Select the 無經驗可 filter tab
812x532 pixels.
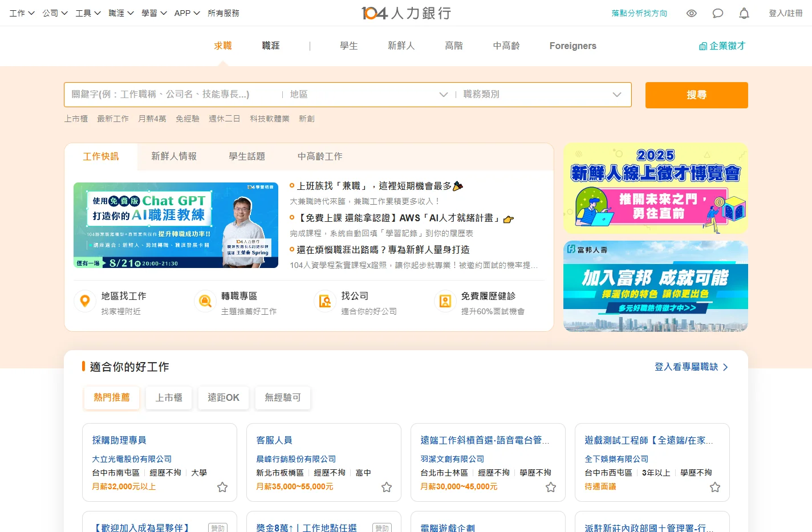point(283,397)
